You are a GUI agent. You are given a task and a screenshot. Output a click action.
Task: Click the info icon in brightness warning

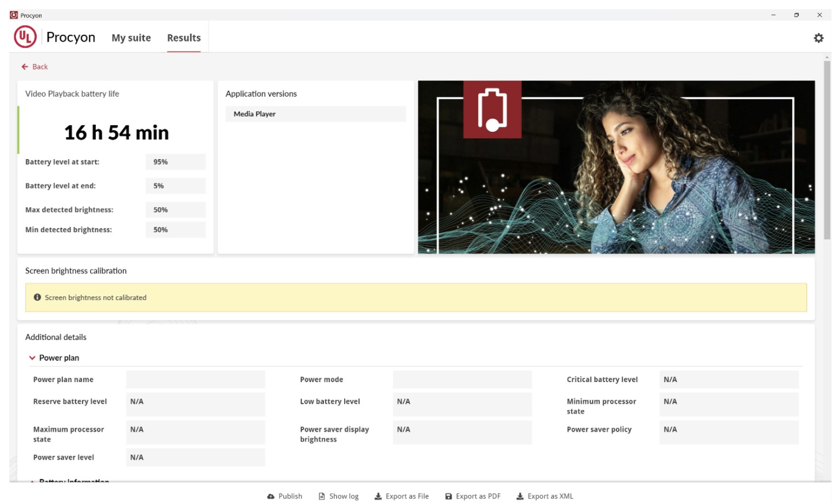[37, 297]
